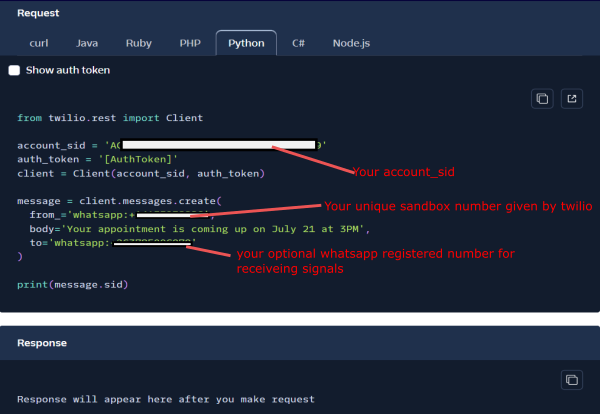This screenshot has height=414, width=600.
Task: Open request code in external window
Action: tap(572, 99)
